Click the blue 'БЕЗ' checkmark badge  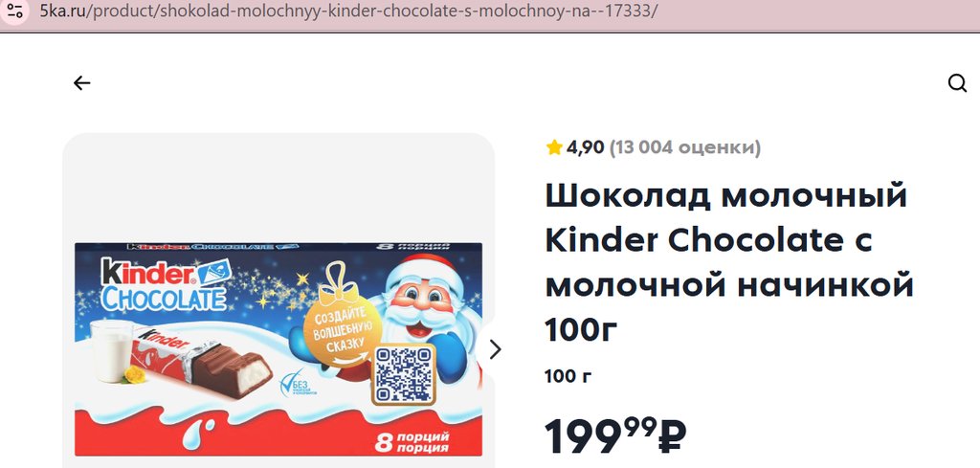pyautogui.click(x=299, y=383)
